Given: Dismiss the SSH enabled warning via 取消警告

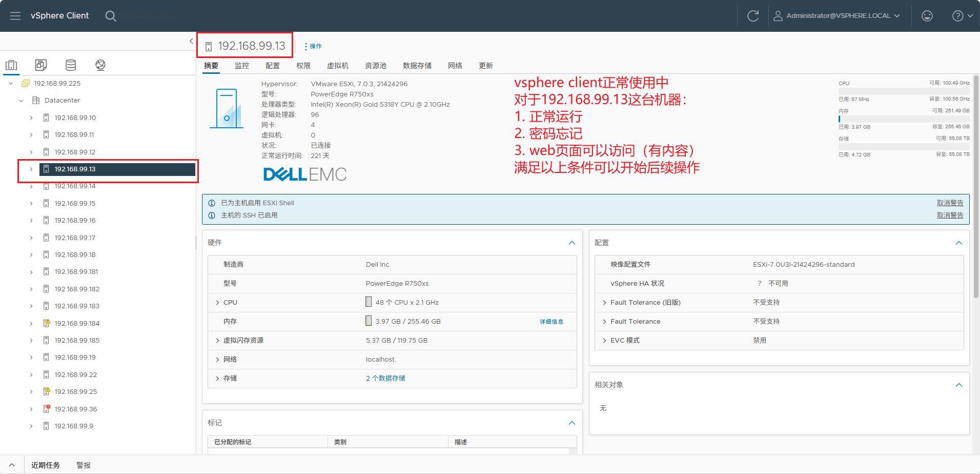Looking at the screenshot, I should click(x=950, y=215).
